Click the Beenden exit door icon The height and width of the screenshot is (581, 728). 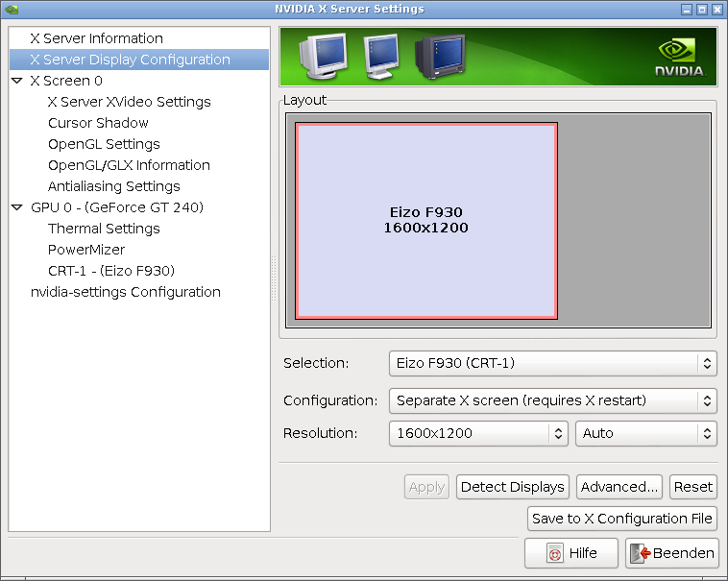point(641,553)
